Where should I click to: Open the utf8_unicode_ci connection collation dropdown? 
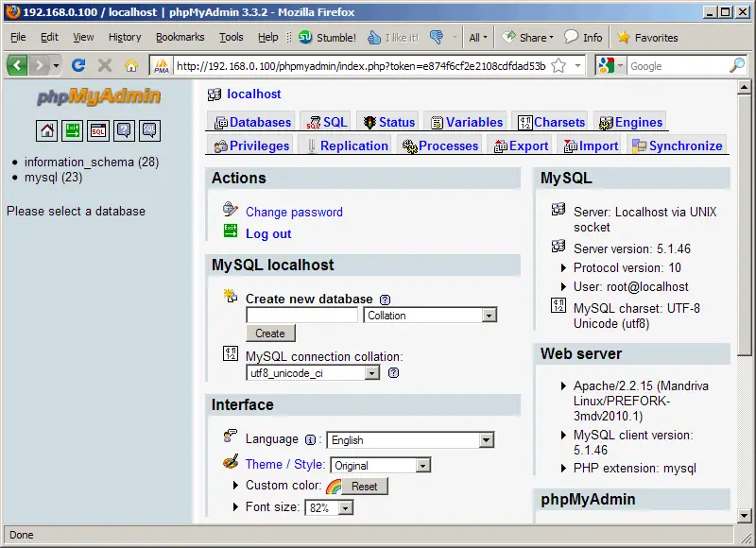pos(313,373)
